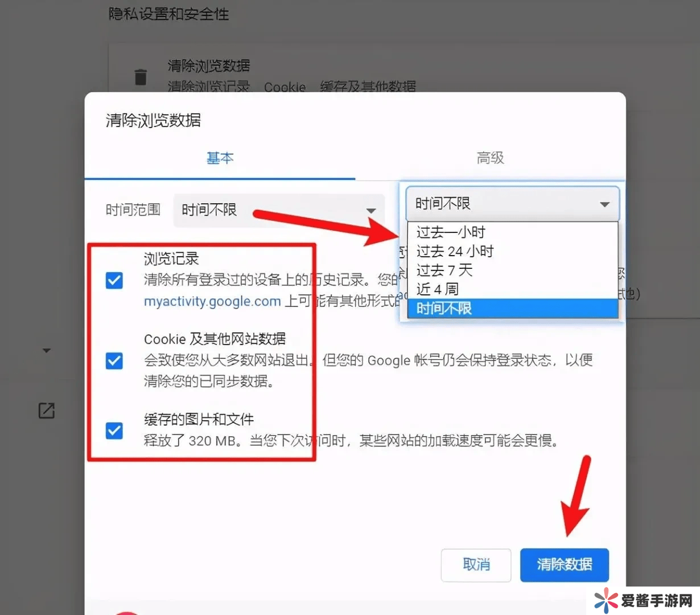Uncheck the 浏览记录 checkbox
The image size is (700, 615).
114,280
